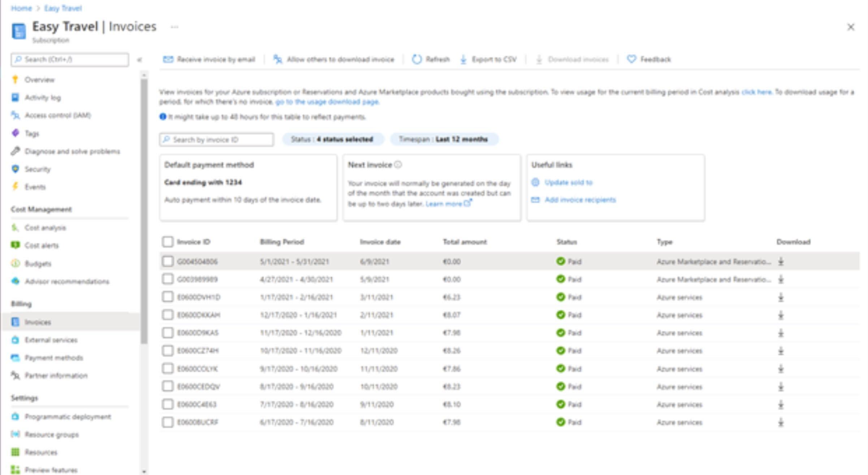The width and height of the screenshot is (868, 475).
Task: Open the Timespan Last 12 months filter
Action: point(444,139)
